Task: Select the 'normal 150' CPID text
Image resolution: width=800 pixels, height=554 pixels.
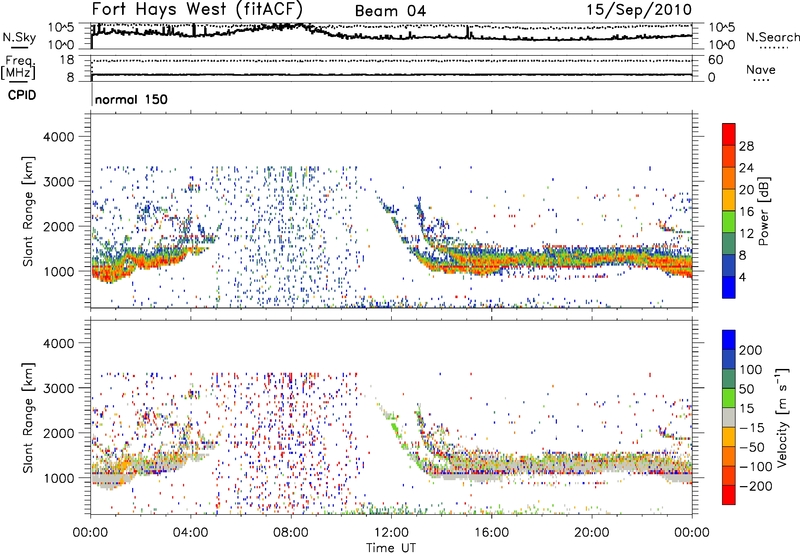Action: tap(131, 99)
